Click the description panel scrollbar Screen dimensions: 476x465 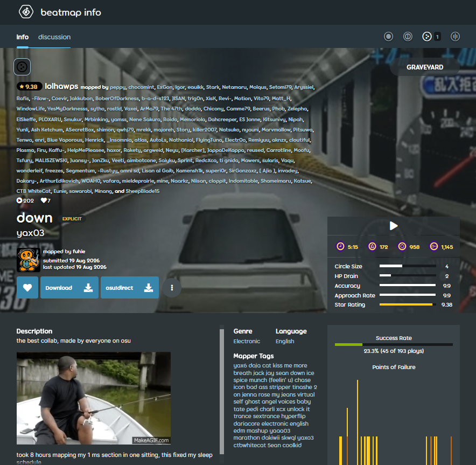click(222, 391)
